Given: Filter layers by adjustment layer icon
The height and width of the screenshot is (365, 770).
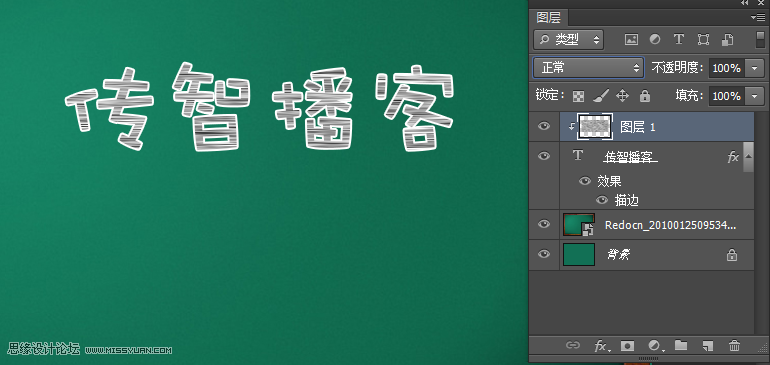Looking at the screenshot, I should 655,40.
